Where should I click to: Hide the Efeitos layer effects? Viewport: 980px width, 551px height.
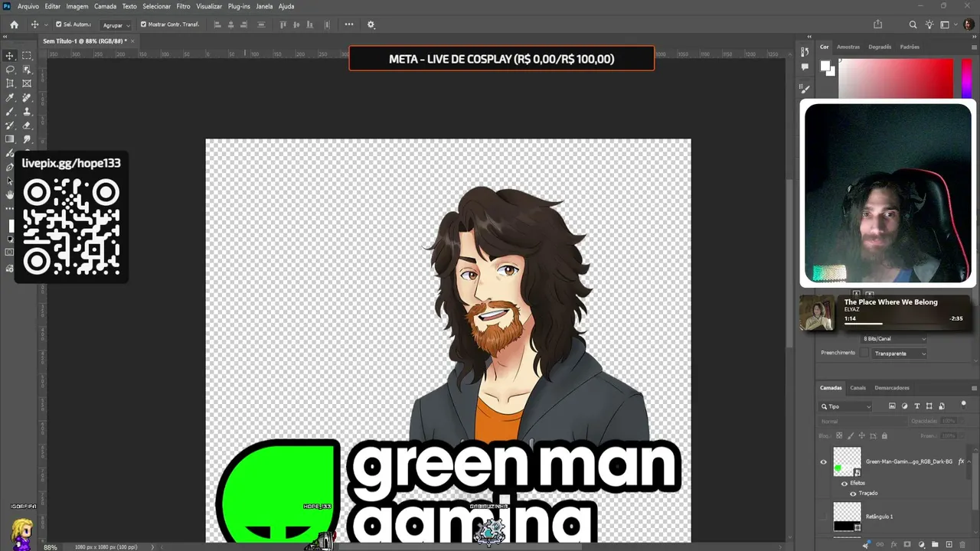coord(844,484)
